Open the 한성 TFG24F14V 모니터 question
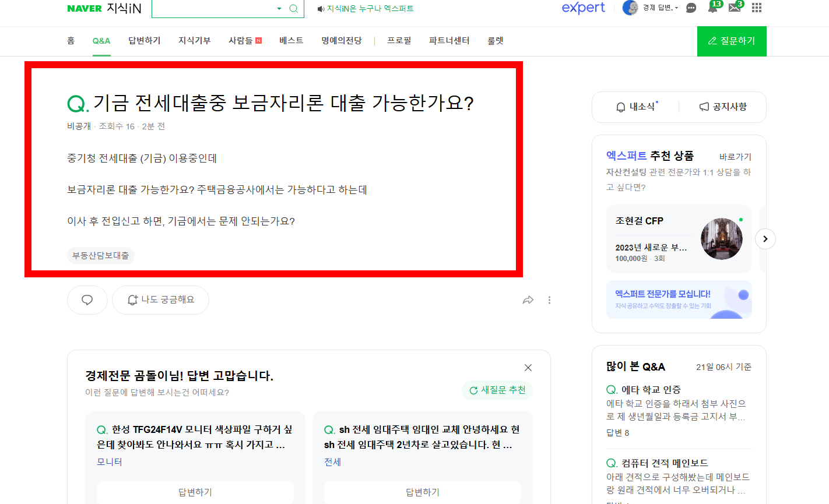 point(195,437)
